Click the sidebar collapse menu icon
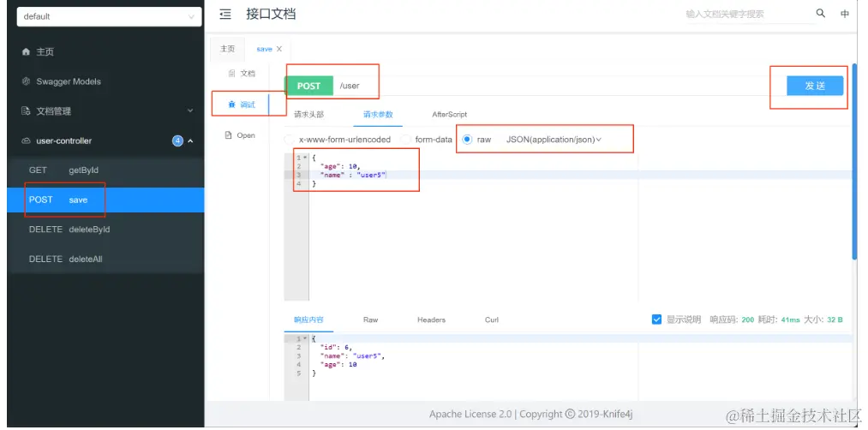868x430 pixels. 225,15
